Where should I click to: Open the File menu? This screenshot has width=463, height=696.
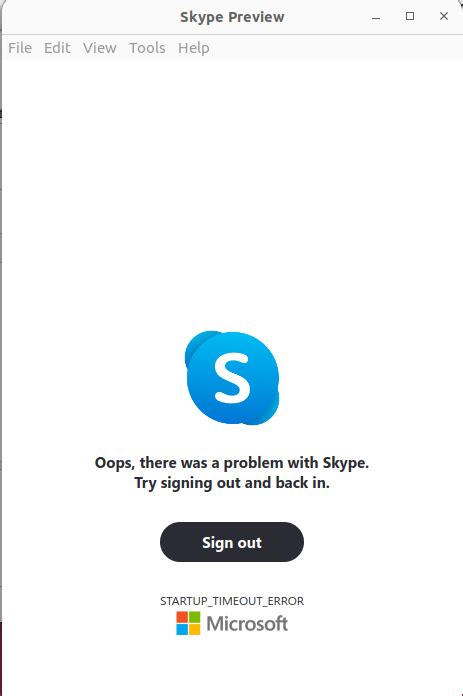click(x=20, y=47)
